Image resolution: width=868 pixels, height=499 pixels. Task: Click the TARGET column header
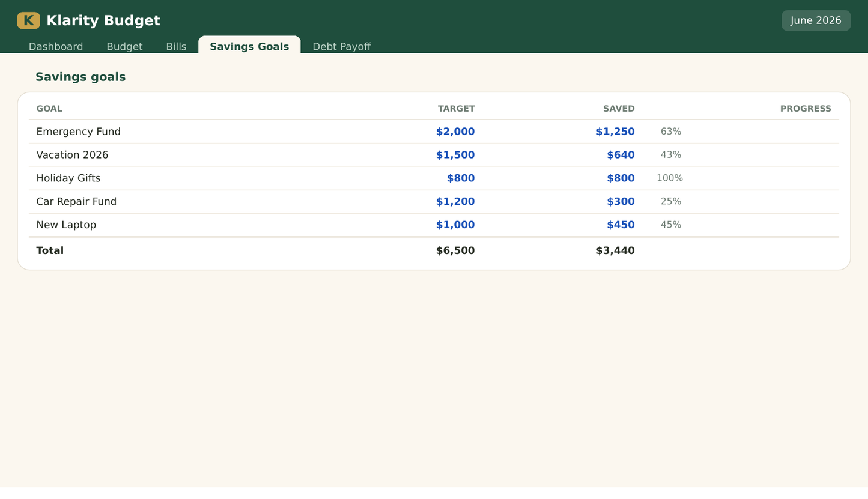tap(456, 109)
